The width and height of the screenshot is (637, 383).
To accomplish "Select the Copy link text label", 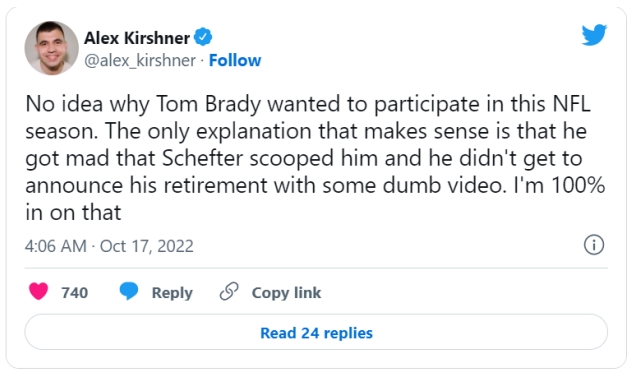I will click(x=286, y=293).
